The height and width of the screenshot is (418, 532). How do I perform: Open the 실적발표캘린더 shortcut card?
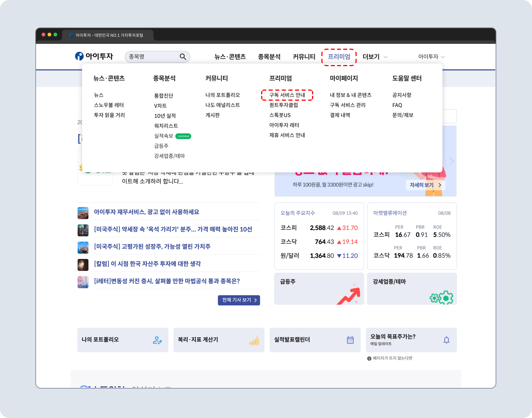(315, 340)
